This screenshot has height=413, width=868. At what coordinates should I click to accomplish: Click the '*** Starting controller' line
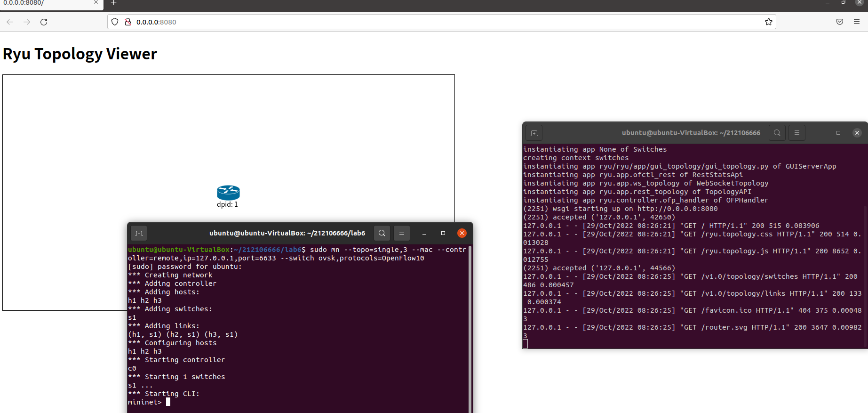point(176,360)
